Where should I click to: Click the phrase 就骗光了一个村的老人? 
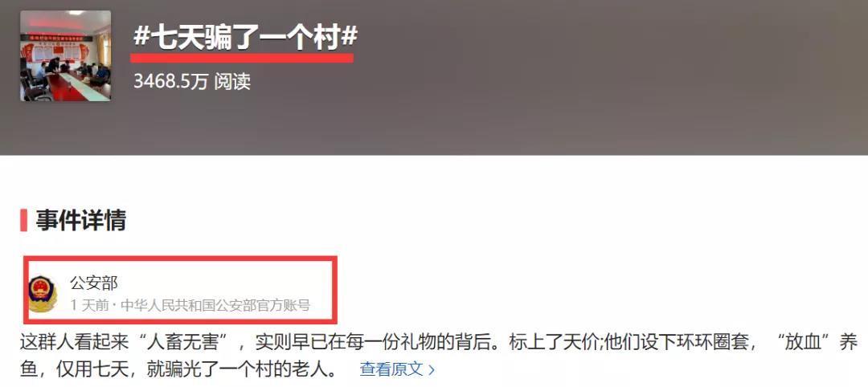241,369
